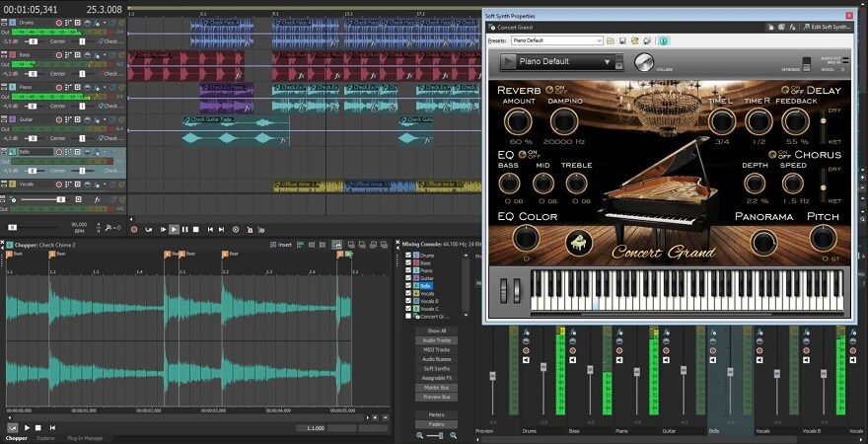The height and width of the screenshot is (444, 868).
Task: Stop Chopper playback
Action: coord(38,428)
